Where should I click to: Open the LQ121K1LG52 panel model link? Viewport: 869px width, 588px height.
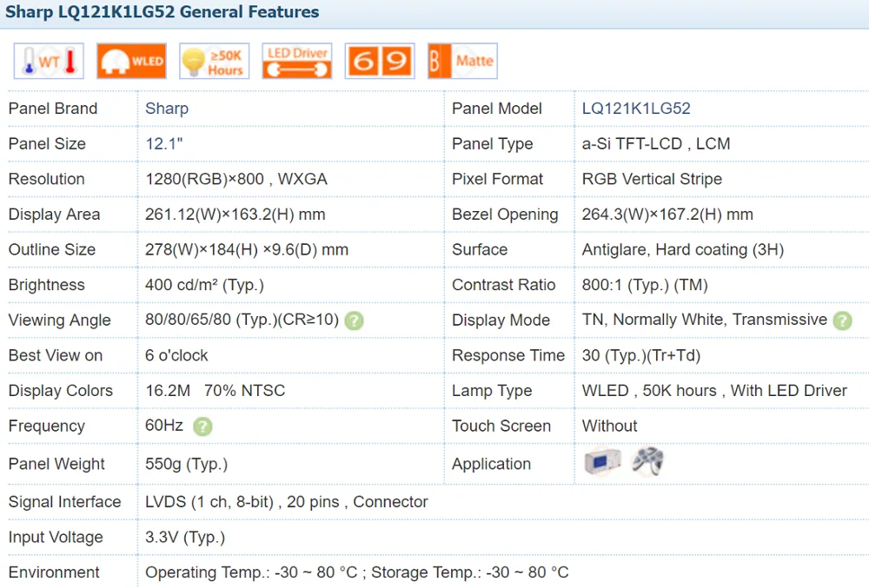coord(636,109)
